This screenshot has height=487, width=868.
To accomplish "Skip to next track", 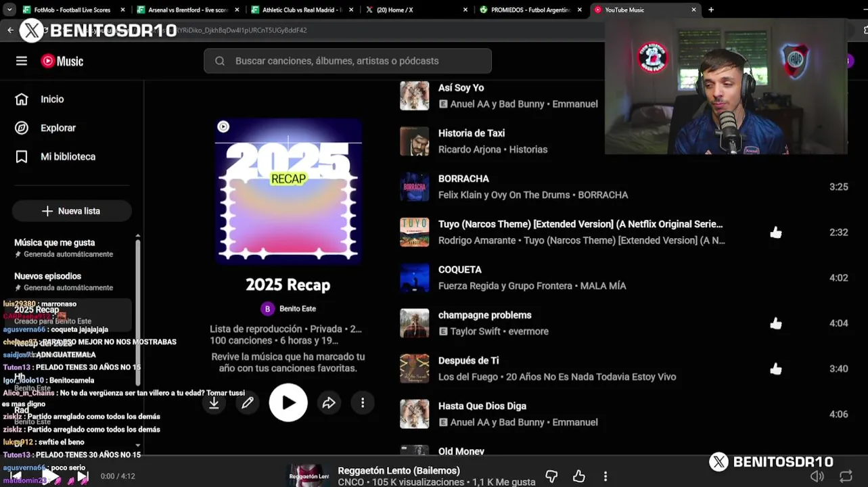I will point(83,476).
